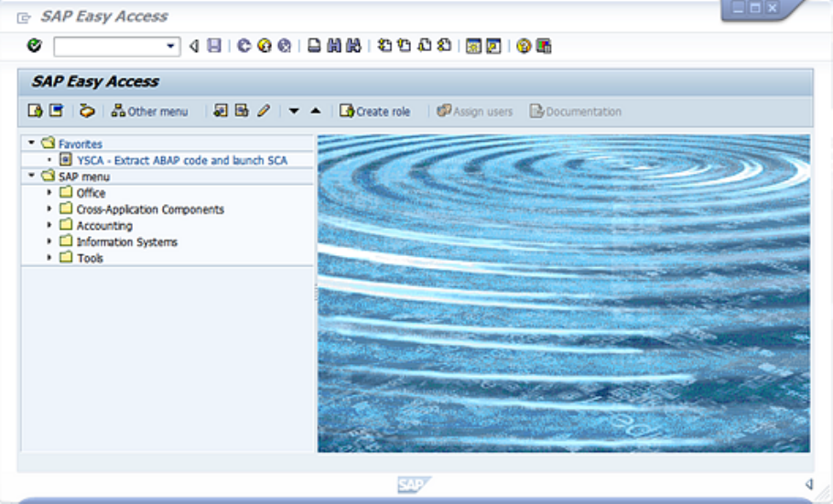The width and height of the screenshot is (833, 504).
Task: Click the Create role button
Action: click(x=375, y=111)
